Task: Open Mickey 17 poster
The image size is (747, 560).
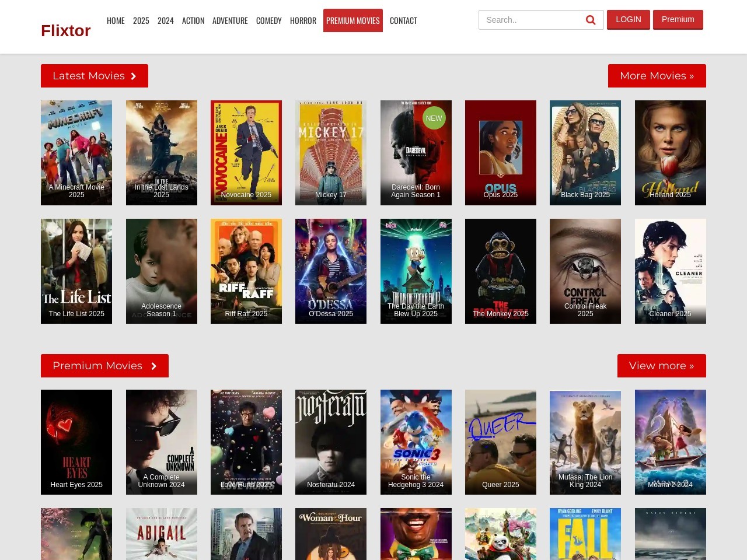Action: (x=331, y=153)
